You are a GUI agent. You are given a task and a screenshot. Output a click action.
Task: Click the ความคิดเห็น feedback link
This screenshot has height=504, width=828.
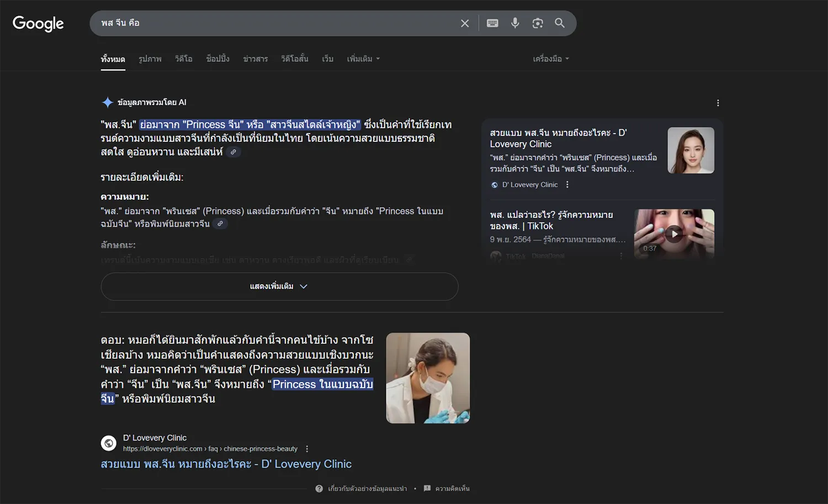452,489
